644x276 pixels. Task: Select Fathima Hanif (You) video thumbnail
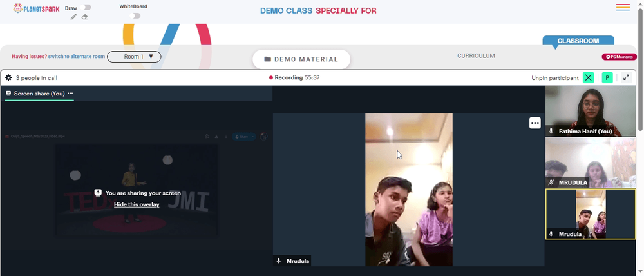tap(591, 111)
